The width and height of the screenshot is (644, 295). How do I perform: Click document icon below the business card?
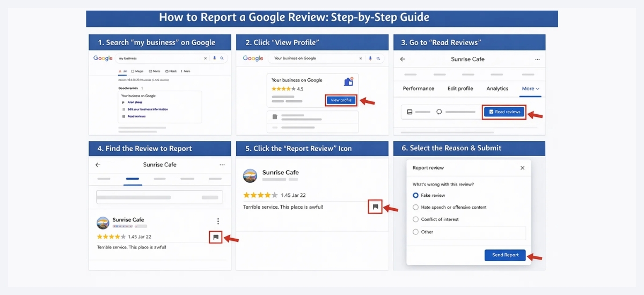pyautogui.click(x=275, y=116)
